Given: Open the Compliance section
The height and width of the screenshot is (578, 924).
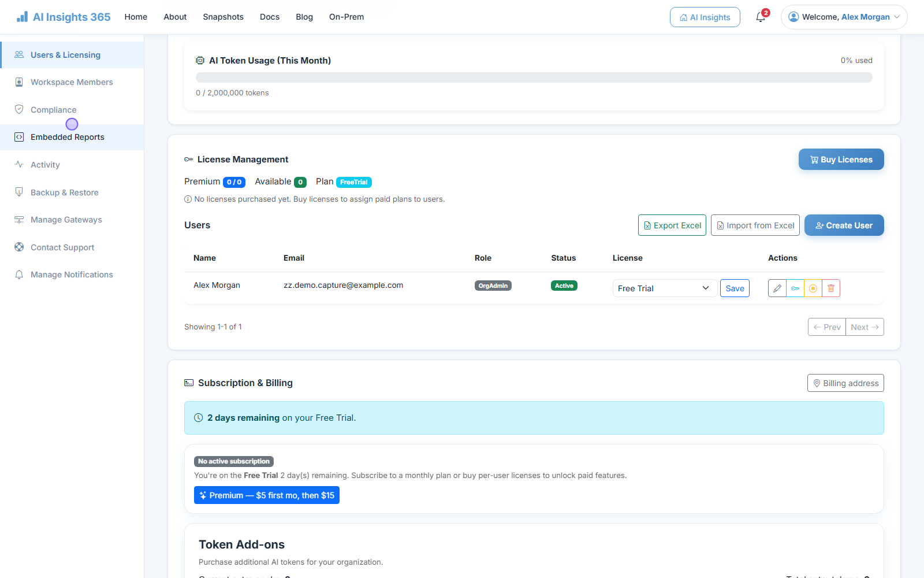Looking at the screenshot, I should [x=72, y=110].
